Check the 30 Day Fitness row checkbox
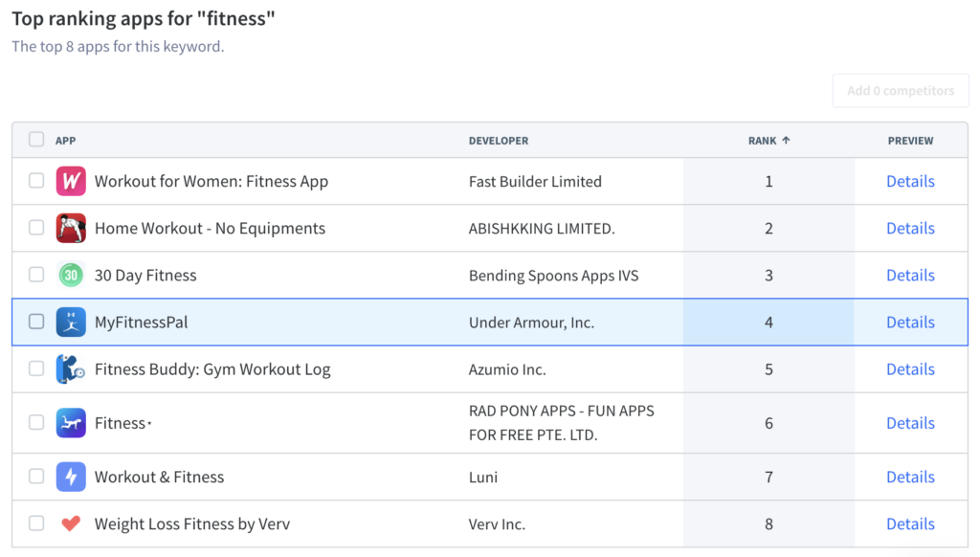 click(x=36, y=275)
